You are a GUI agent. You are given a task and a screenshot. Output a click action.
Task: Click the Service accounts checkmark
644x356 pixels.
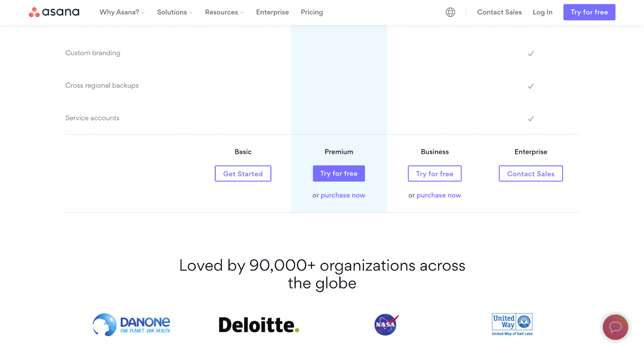[x=531, y=119]
